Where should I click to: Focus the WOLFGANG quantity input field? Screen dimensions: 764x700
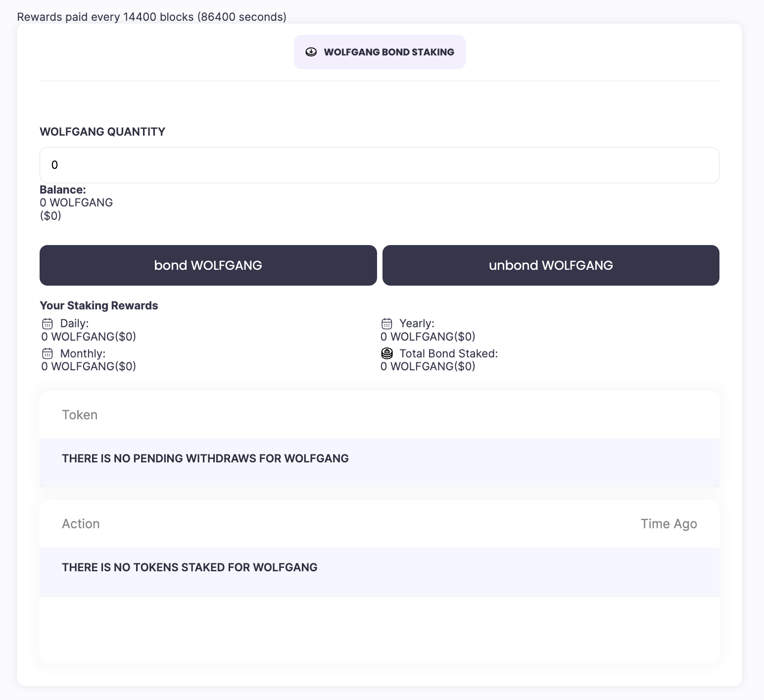click(x=379, y=165)
